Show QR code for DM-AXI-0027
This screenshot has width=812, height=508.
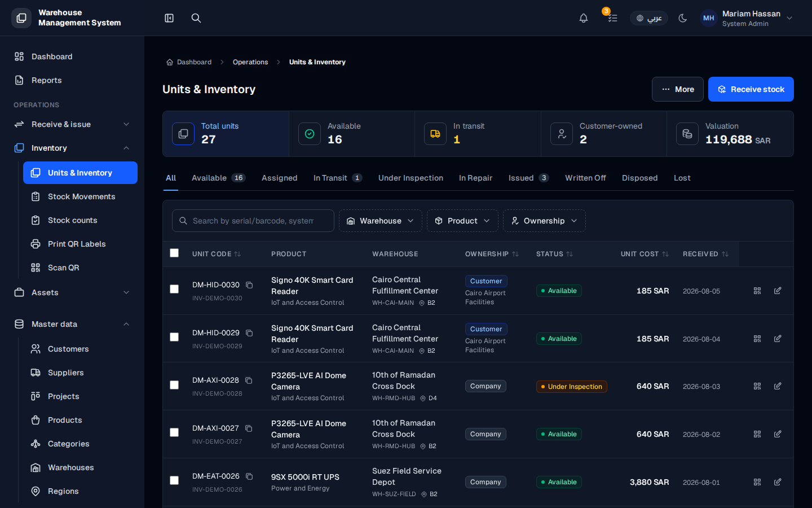[x=757, y=434]
